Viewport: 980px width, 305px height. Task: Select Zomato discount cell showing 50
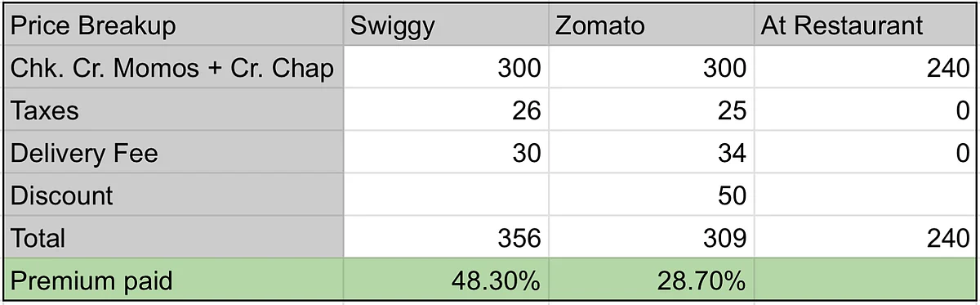(x=651, y=195)
